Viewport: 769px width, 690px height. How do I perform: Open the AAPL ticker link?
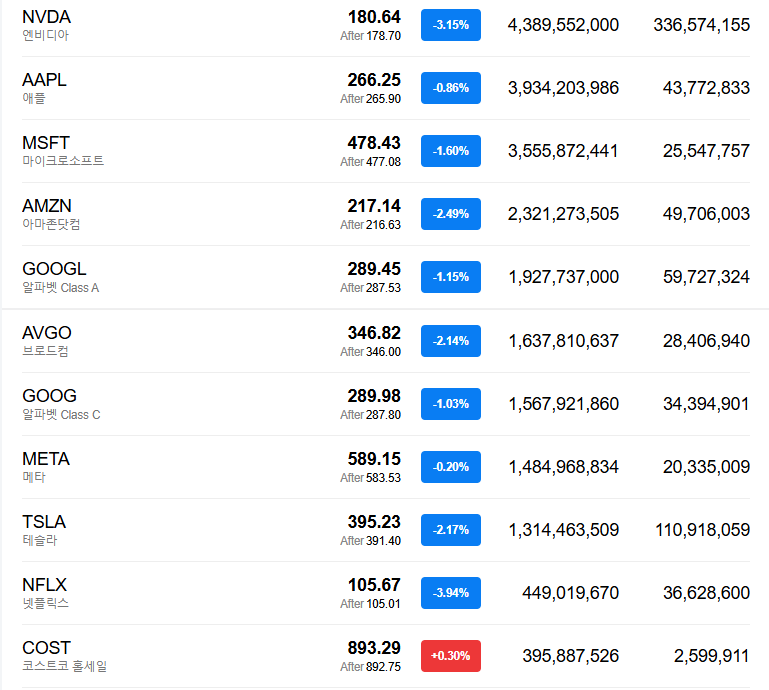[44, 80]
